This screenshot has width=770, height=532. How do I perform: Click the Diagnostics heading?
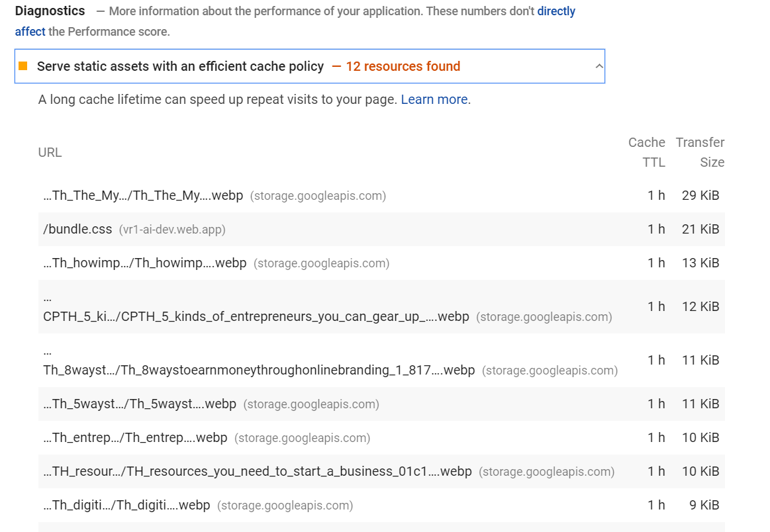pyautogui.click(x=50, y=11)
